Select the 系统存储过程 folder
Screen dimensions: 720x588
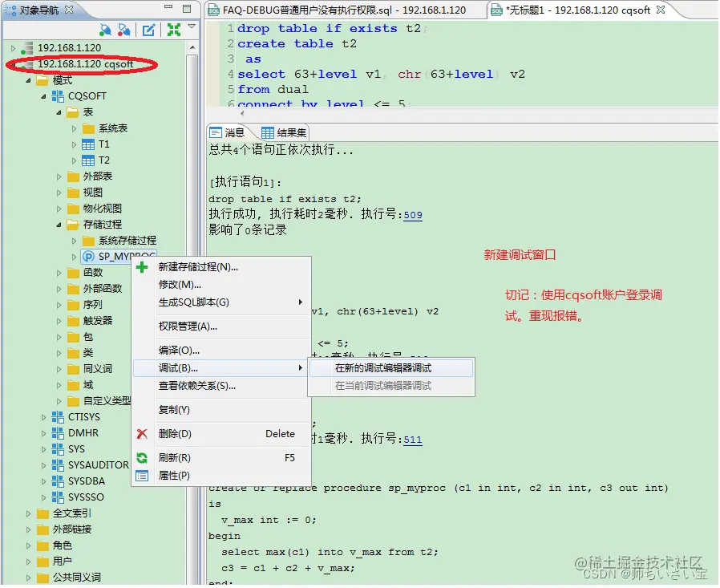127,241
